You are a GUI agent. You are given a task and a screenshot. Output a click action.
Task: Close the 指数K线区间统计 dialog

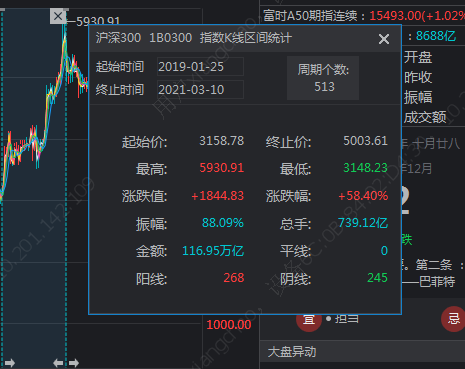tap(384, 39)
